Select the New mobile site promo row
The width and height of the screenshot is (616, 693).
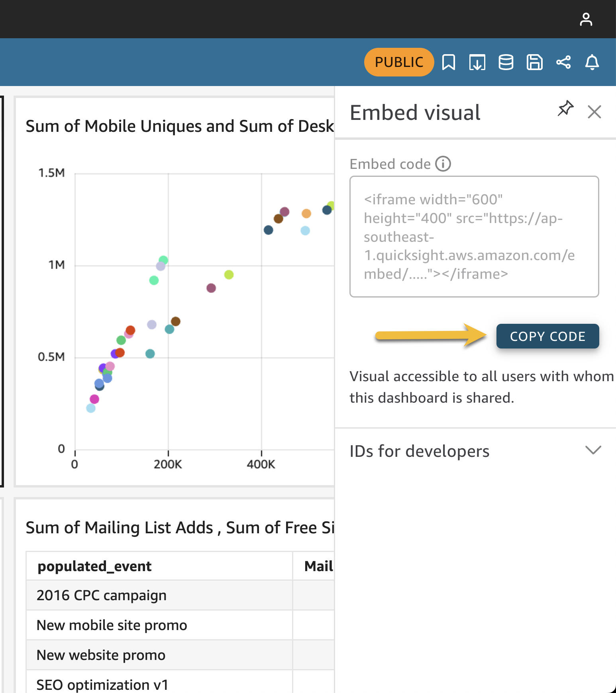(x=112, y=625)
